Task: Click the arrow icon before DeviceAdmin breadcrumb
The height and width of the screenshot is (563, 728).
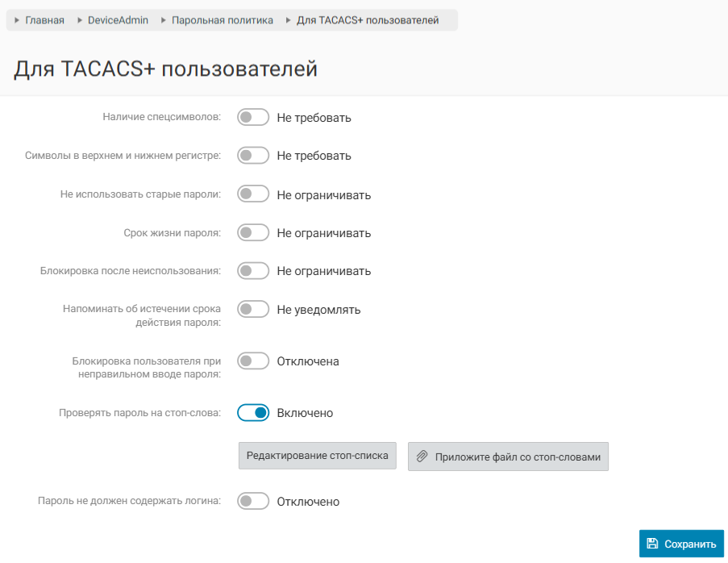Action: (79, 20)
